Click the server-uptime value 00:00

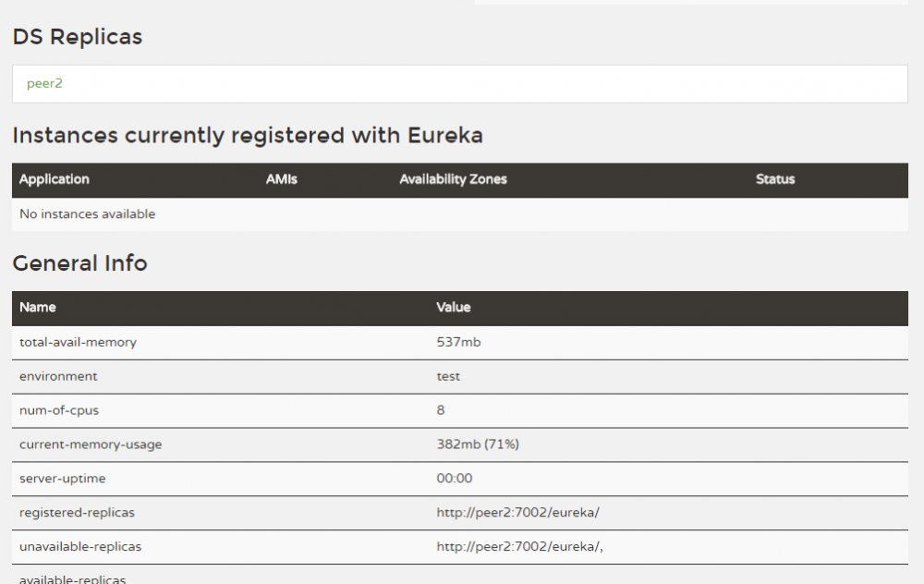(455, 479)
